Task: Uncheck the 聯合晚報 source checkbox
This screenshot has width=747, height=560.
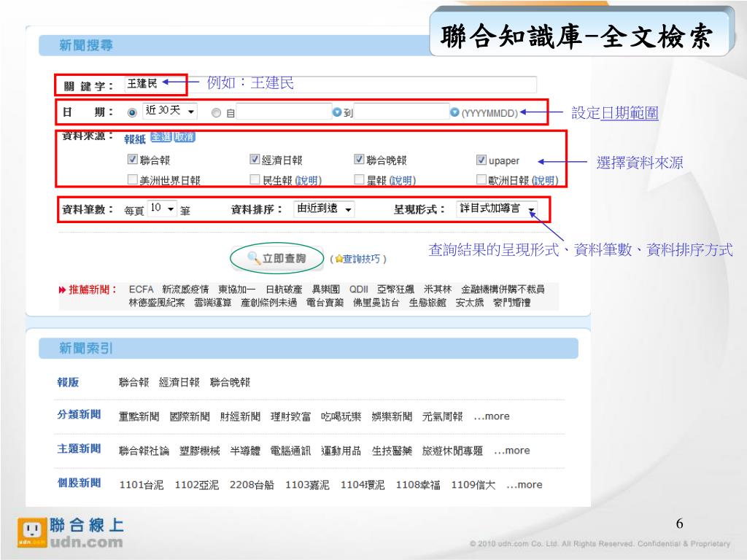Action: click(359, 159)
